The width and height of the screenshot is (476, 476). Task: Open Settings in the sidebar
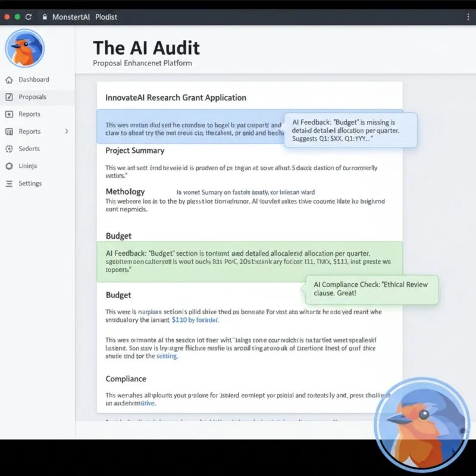(x=37, y=183)
